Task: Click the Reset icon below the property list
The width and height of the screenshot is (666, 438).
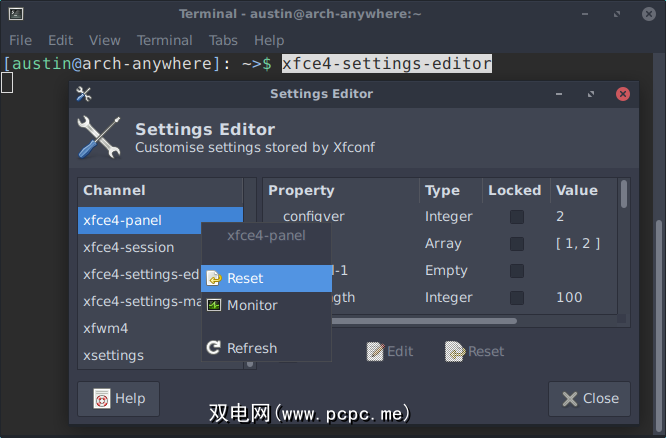Action: 455,351
